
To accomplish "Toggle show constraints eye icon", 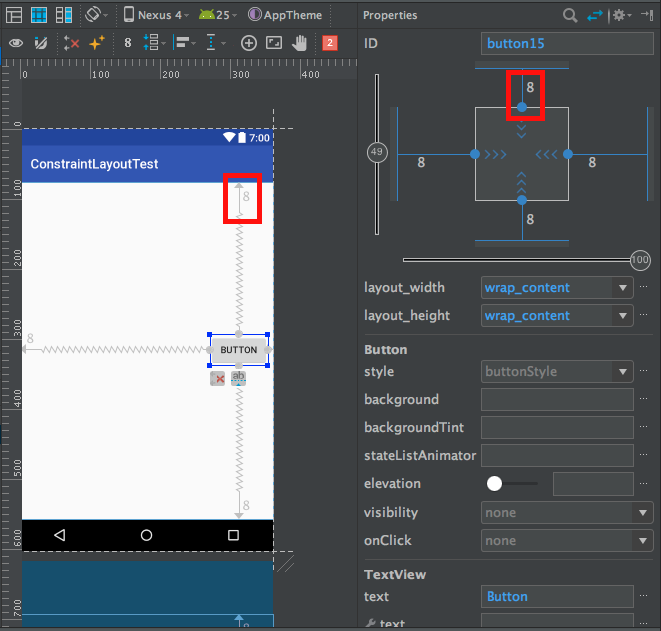I will [16, 43].
